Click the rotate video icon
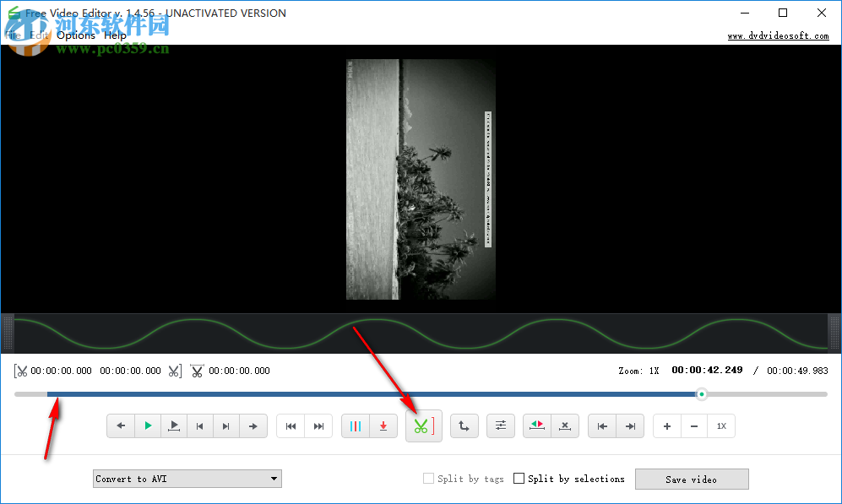The height and width of the screenshot is (504, 842). click(x=464, y=425)
